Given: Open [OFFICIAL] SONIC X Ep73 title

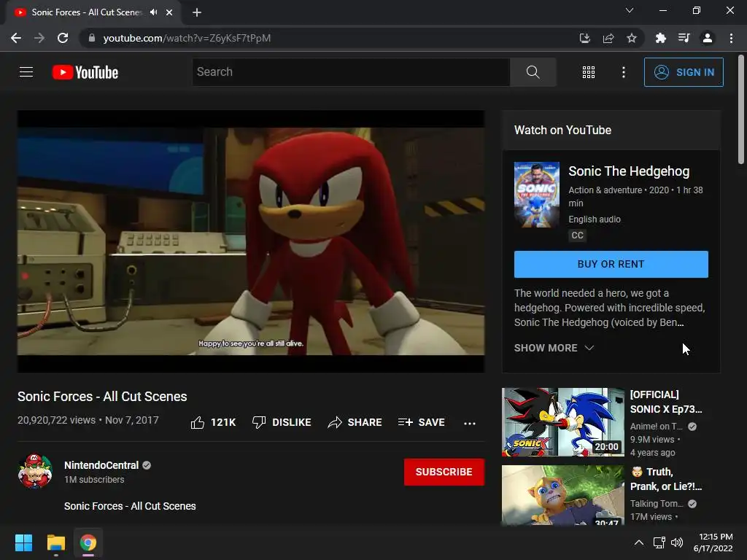Looking at the screenshot, I should (666, 402).
